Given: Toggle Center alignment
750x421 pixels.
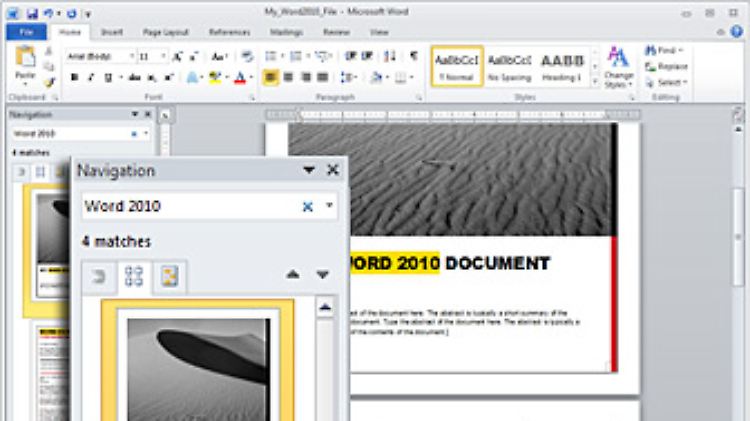Looking at the screenshot, I should (x=288, y=77).
